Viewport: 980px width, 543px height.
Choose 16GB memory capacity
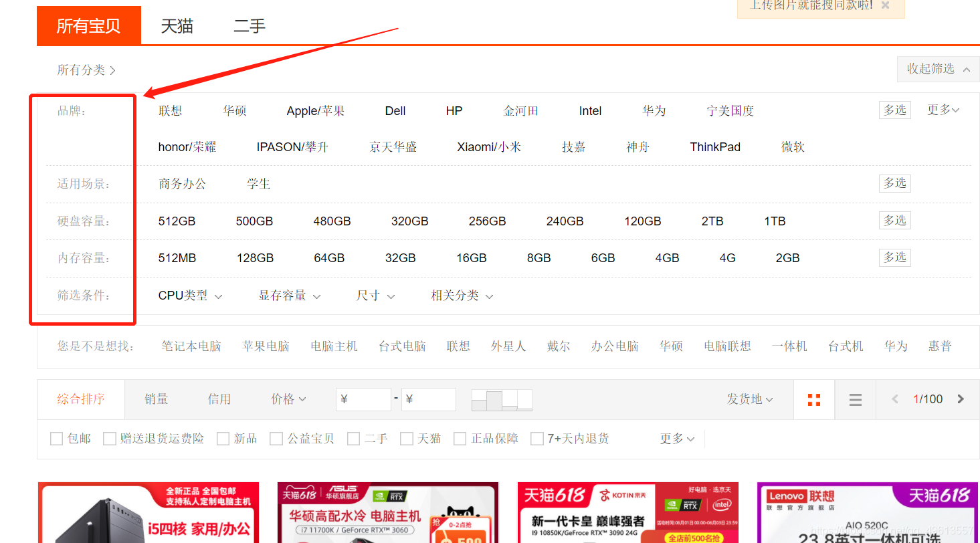pyautogui.click(x=472, y=258)
